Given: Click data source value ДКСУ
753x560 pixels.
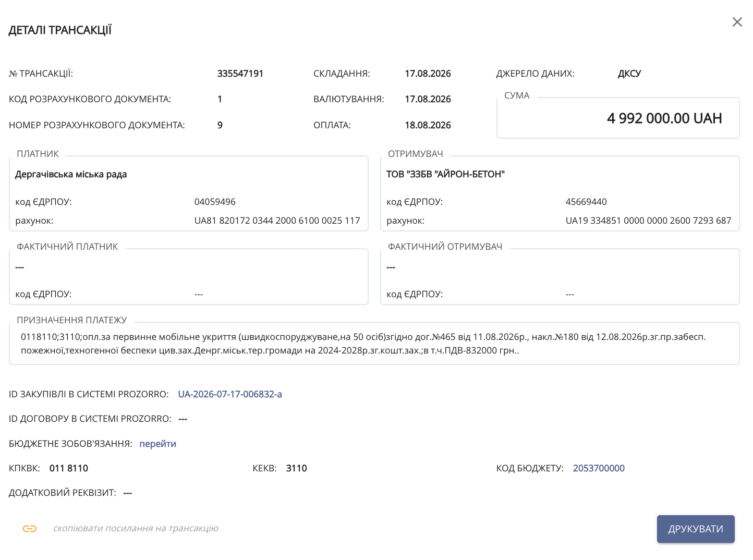Looking at the screenshot, I should 629,74.
